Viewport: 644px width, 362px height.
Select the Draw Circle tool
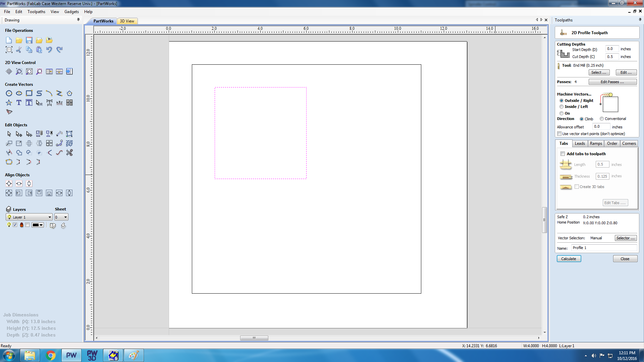(9, 93)
